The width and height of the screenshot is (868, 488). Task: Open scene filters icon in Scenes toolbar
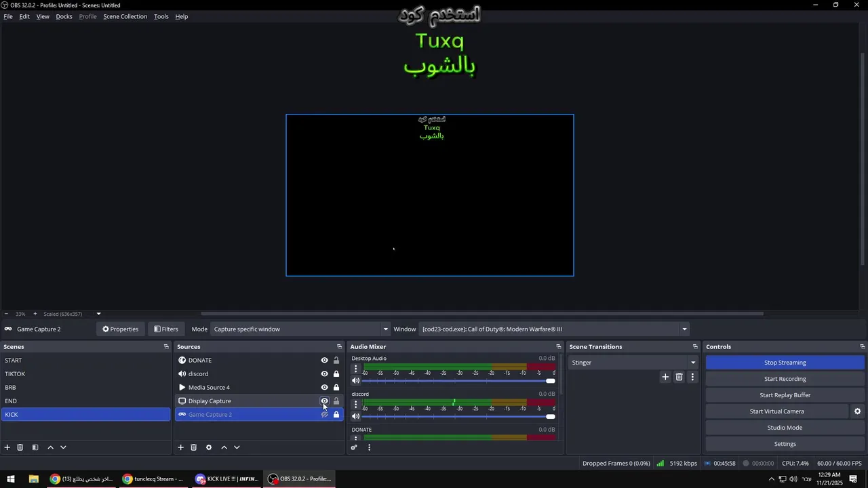click(x=35, y=447)
